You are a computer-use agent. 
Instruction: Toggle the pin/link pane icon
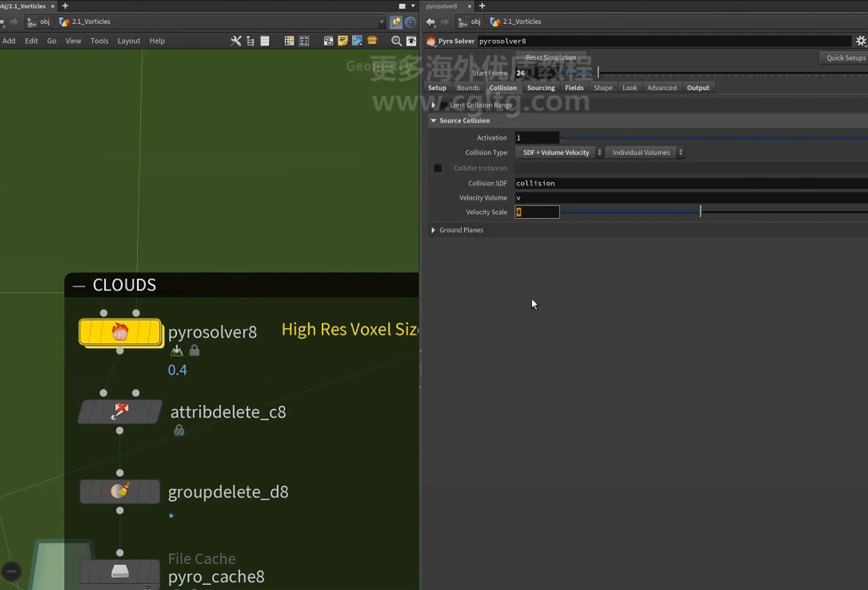click(396, 21)
